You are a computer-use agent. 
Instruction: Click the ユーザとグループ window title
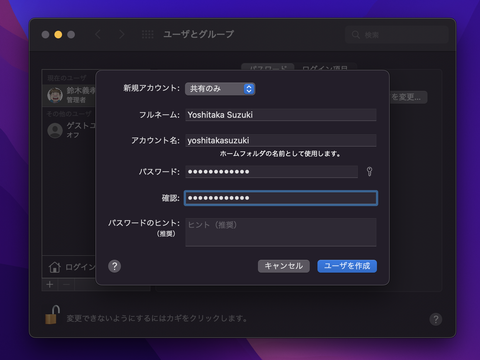tap(199, 34)
